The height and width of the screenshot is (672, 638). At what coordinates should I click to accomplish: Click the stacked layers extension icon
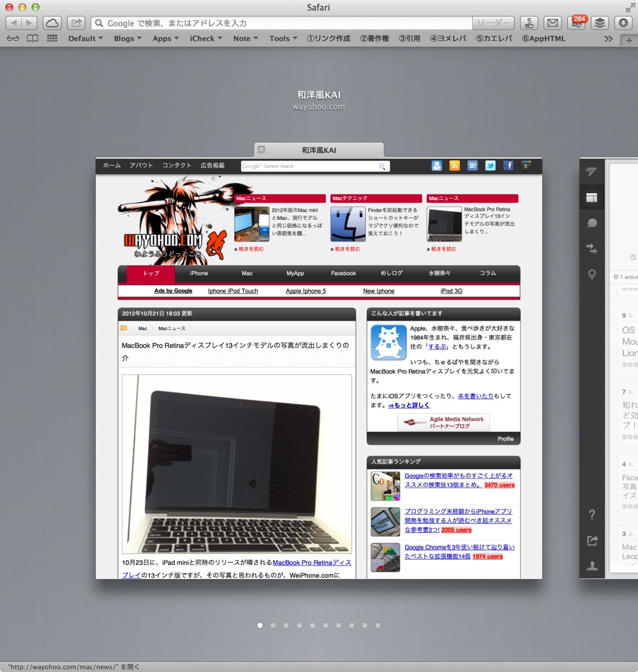(x=600, y=23)
